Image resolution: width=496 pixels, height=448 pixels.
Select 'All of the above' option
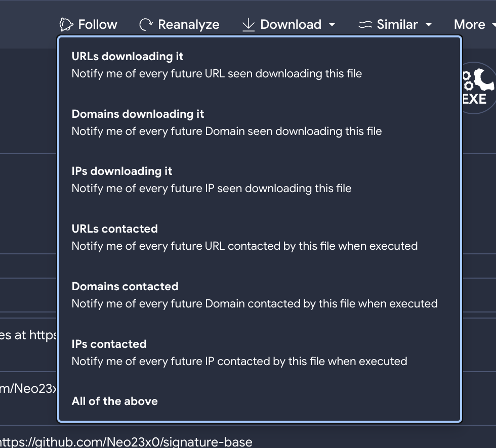click(115, 401)
